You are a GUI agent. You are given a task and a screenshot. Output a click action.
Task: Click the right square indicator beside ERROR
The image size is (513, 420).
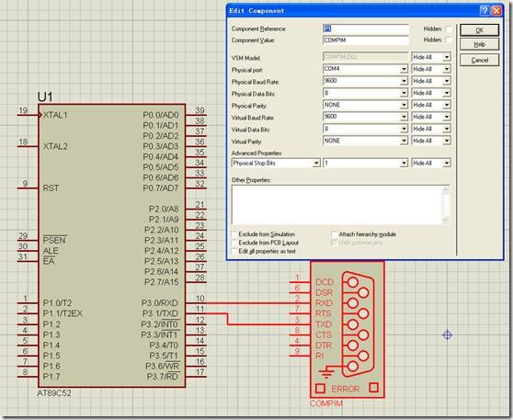coord(373,388)
